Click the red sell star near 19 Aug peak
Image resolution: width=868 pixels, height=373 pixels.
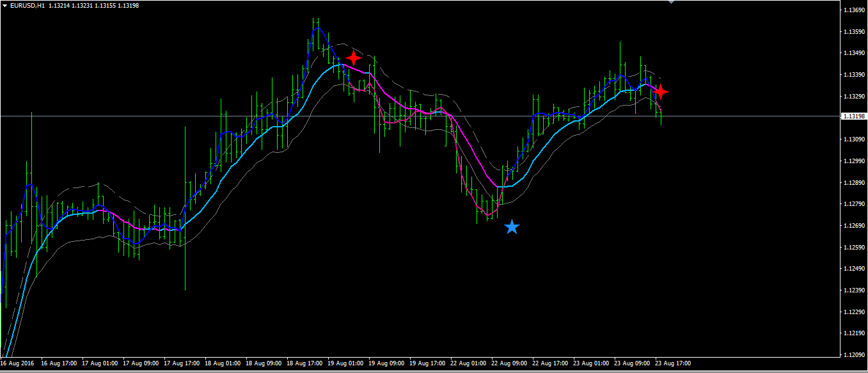tap(353, 58)
